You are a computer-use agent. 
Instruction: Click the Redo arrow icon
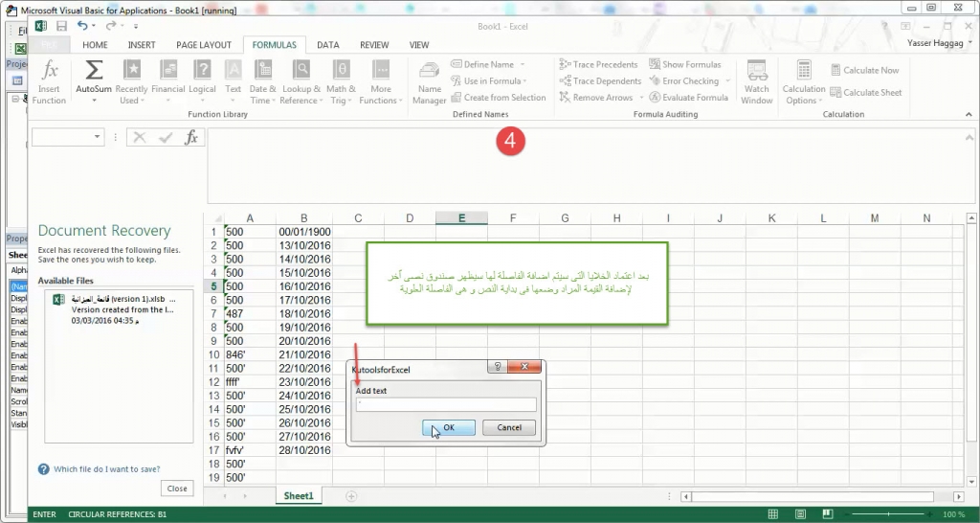(x=111, y=26)
